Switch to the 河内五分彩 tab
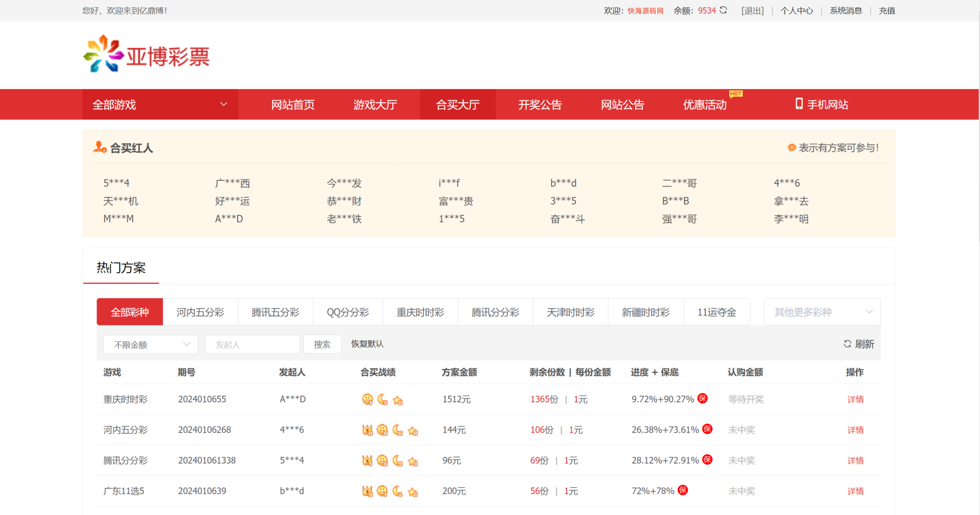This screenshot has height=515, width=980. coord(200,312)
